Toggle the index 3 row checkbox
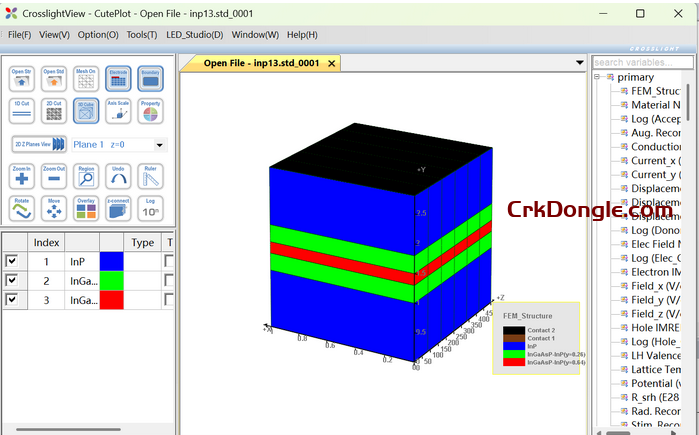Viewport: 699px width, 435px height. [12, 300]
